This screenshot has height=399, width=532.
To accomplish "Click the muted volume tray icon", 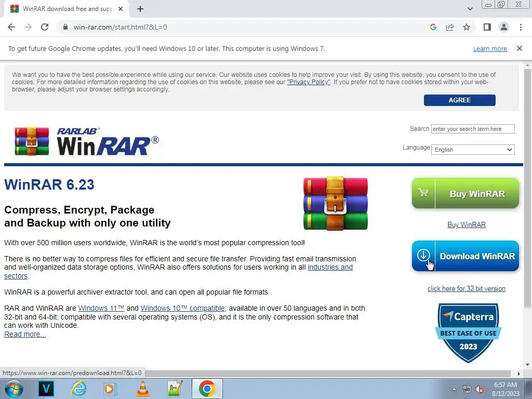I will click(480, 390).
